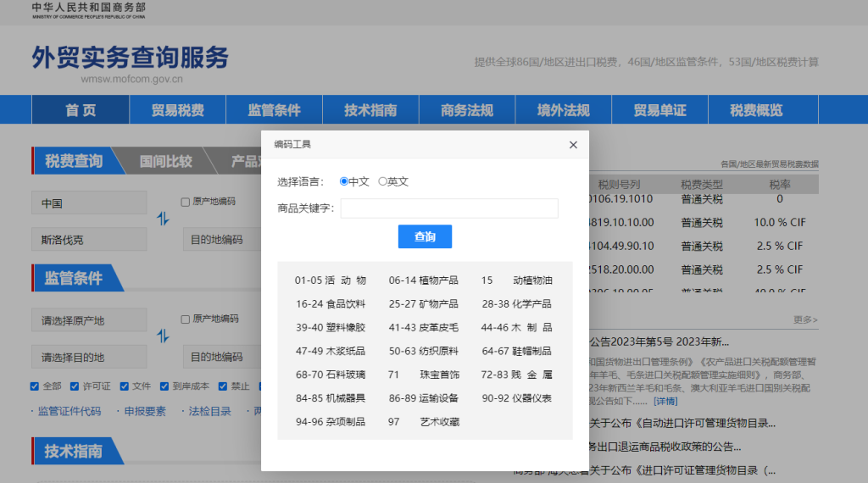Image resolution: width=868 pixels, height=483 pixels.
Task: Switch to the 税费查询 tab
Action: pyautogui.click(x=74, y=161)
